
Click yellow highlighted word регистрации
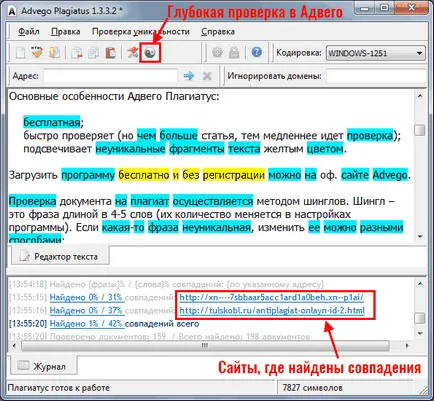click(x=234, y=175)
